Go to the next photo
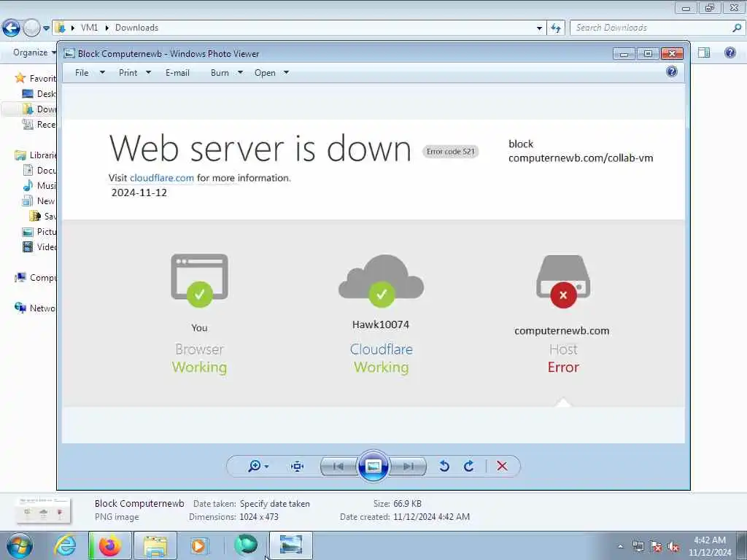This screenshot has width=747, height=560. [409, 466]
